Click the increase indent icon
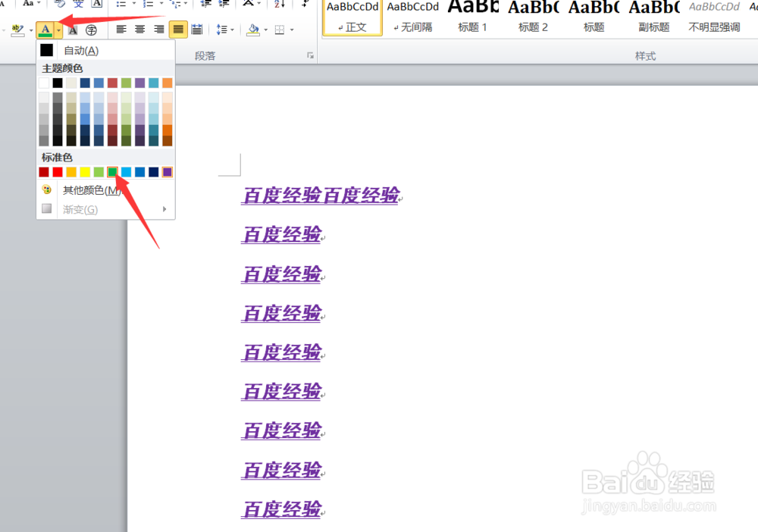Viewport: 758px width, 532px height. [x=224, y=4]
